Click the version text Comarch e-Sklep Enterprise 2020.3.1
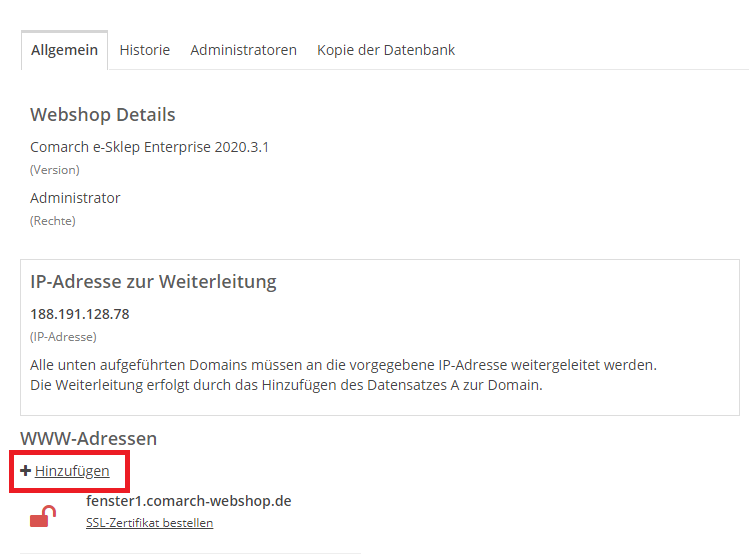 tap(150, 147)
